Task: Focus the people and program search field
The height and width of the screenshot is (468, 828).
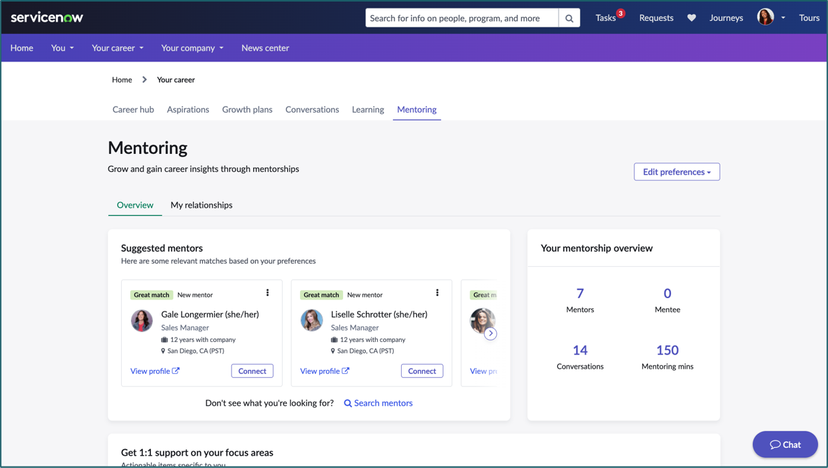Action: (462, 18)
